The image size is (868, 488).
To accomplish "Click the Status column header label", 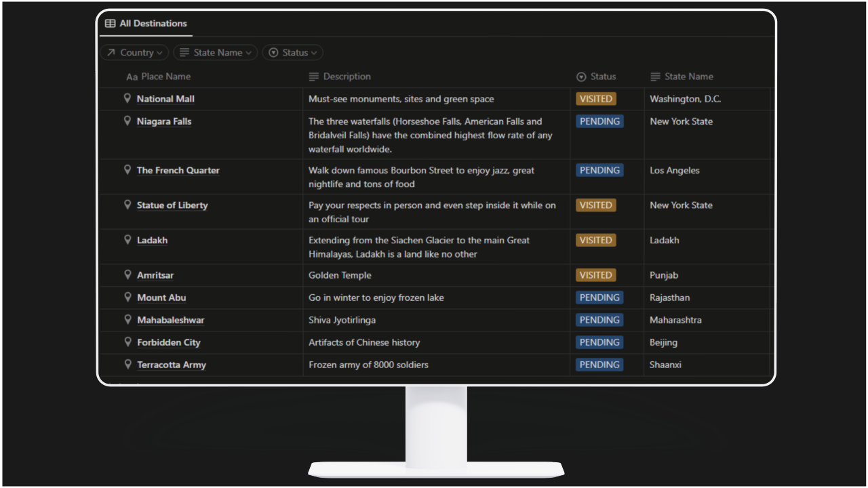I will coord(603,77).
